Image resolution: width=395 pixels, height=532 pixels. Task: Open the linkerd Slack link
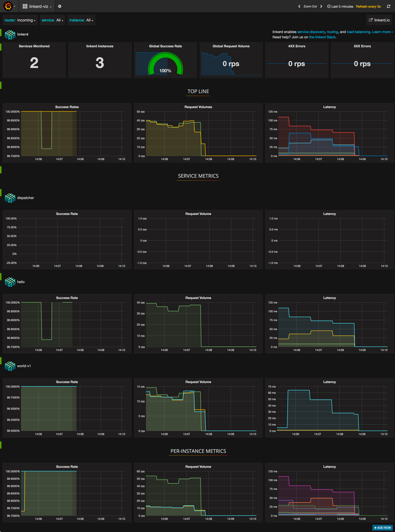pos(322,37)
